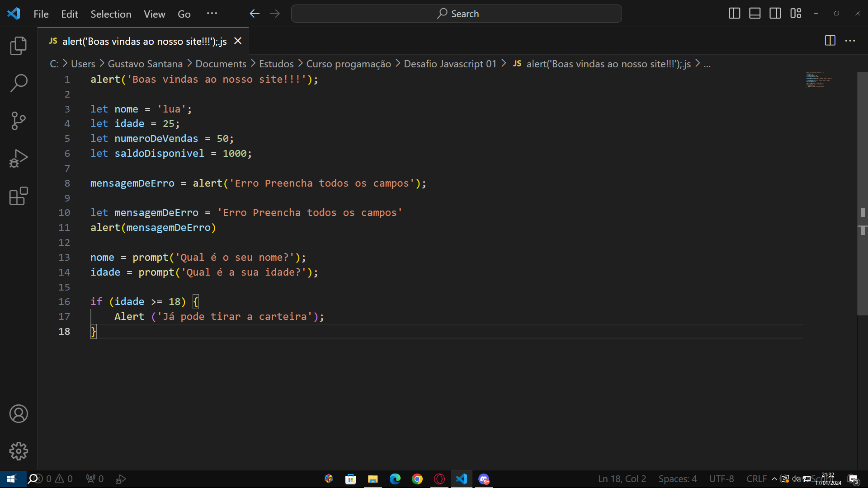Show hidden system tray icons
The height and width of the screenshot is (488, 868).
[x=774, y=479]
